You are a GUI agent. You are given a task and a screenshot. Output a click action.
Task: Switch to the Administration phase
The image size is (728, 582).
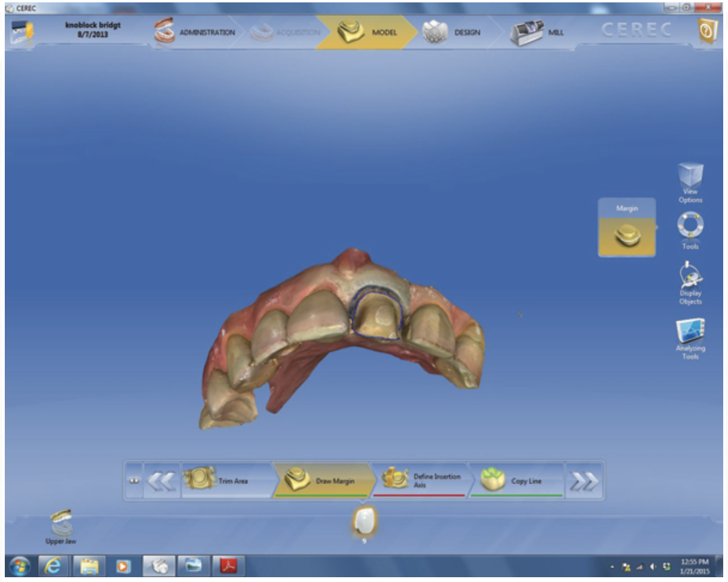(196, 32)
